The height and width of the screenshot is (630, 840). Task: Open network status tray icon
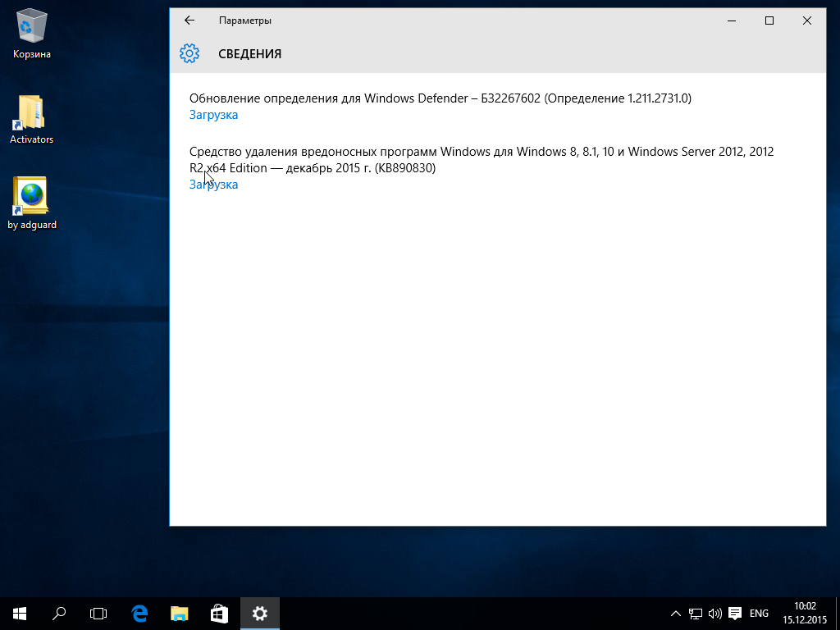click(x=696, y=614)
